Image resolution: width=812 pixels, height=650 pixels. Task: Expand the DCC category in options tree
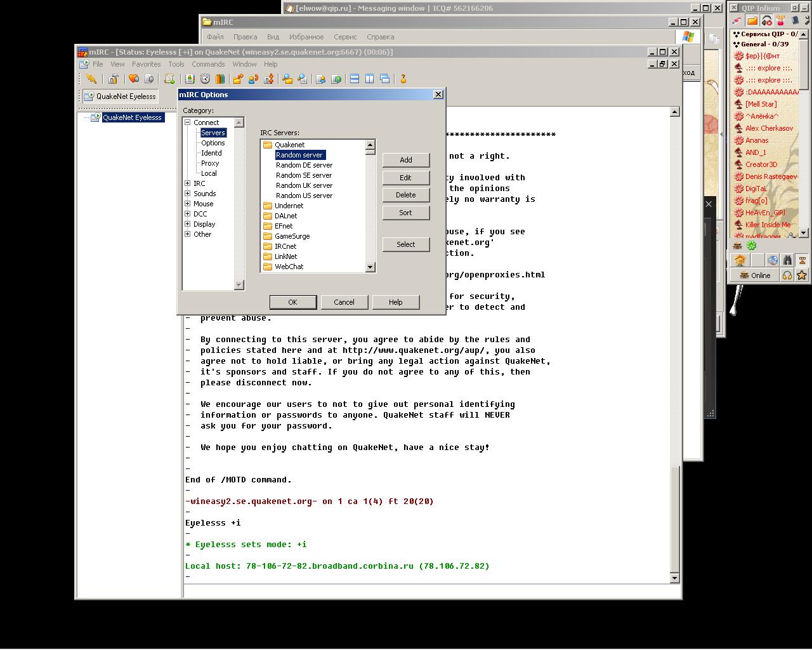point(188,214)
